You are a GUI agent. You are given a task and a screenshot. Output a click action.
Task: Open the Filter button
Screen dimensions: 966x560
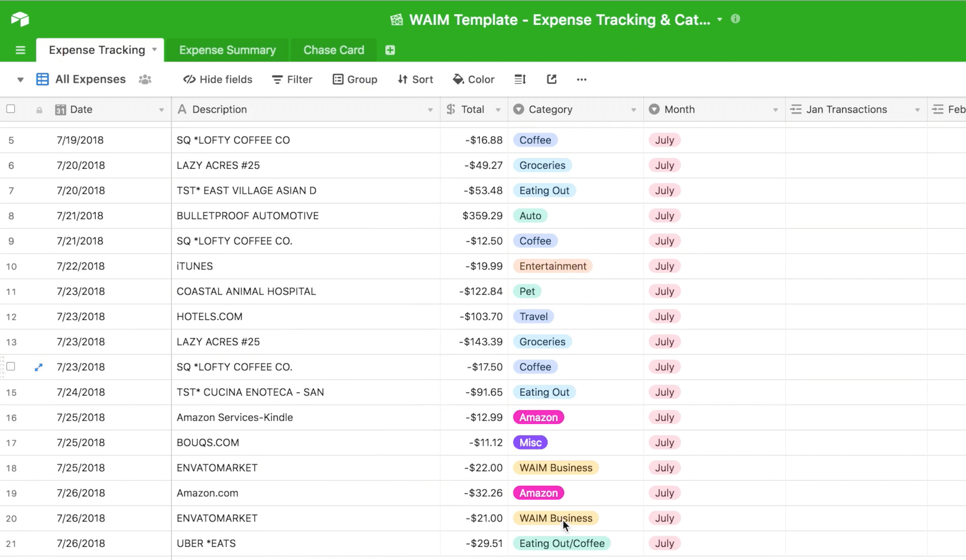click(x=292, y=79)
